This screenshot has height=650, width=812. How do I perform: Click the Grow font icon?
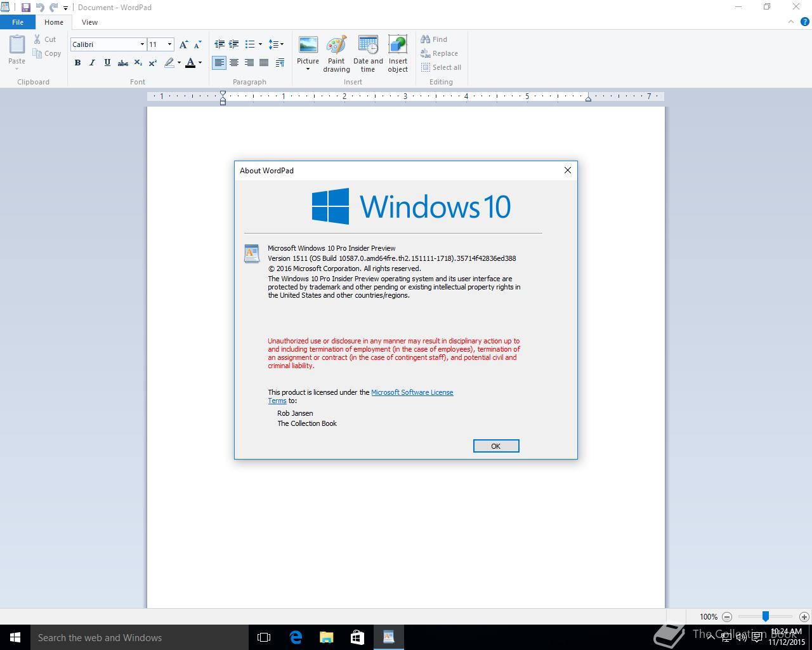point(183,44)
